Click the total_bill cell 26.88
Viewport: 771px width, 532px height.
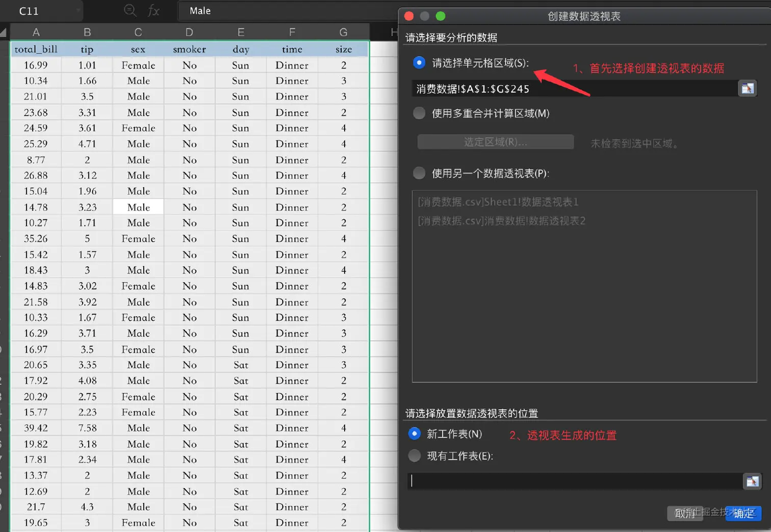(x=36, y=175)
